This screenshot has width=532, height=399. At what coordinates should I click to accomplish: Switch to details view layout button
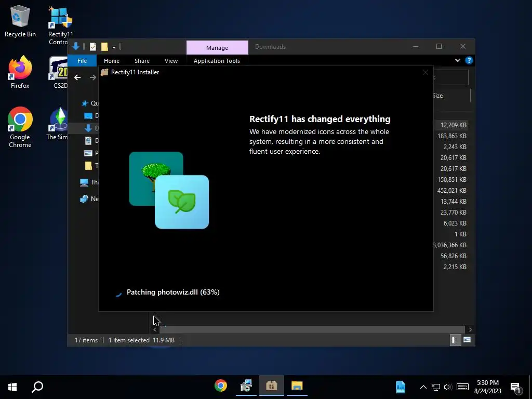coord(454,340)
